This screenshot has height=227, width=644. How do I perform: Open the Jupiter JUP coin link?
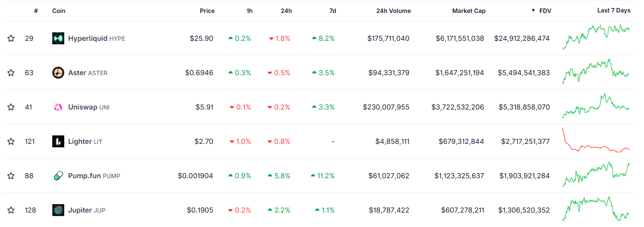coord(86,210)
